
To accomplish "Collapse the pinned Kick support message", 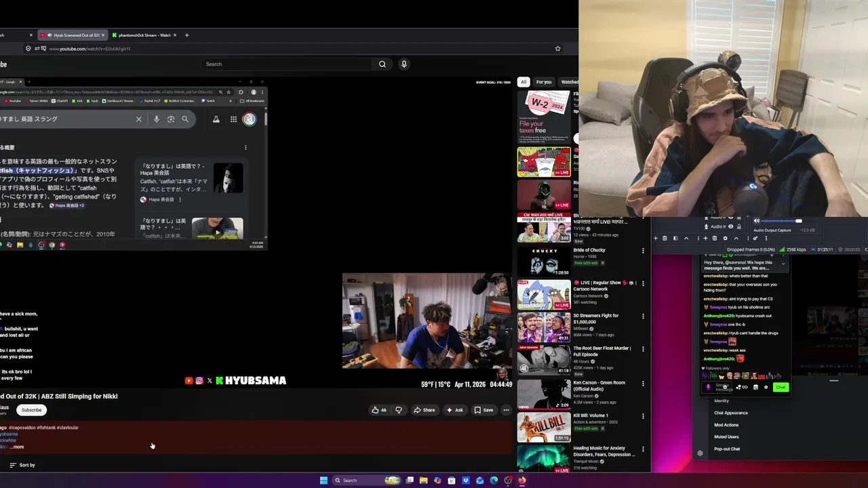I will click(x=783, y=263).
